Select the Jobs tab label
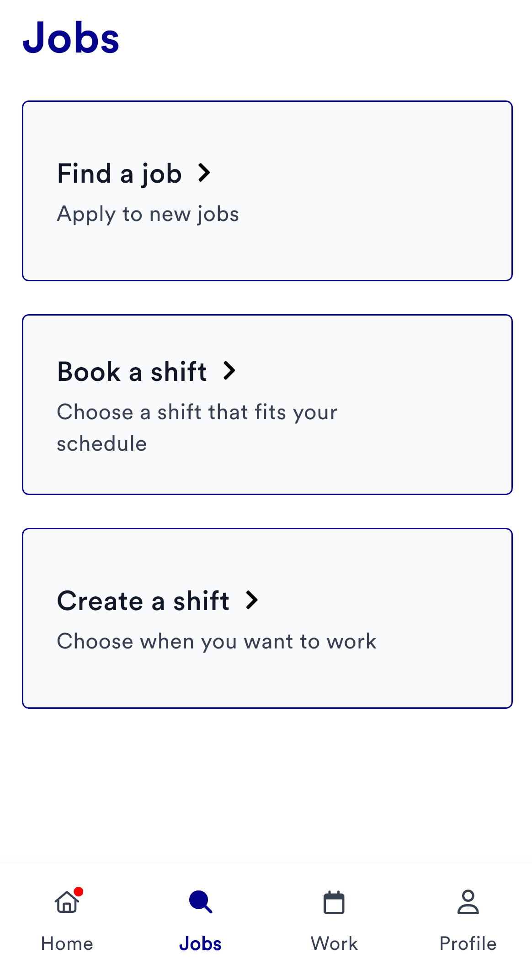 tap(200, 943)
